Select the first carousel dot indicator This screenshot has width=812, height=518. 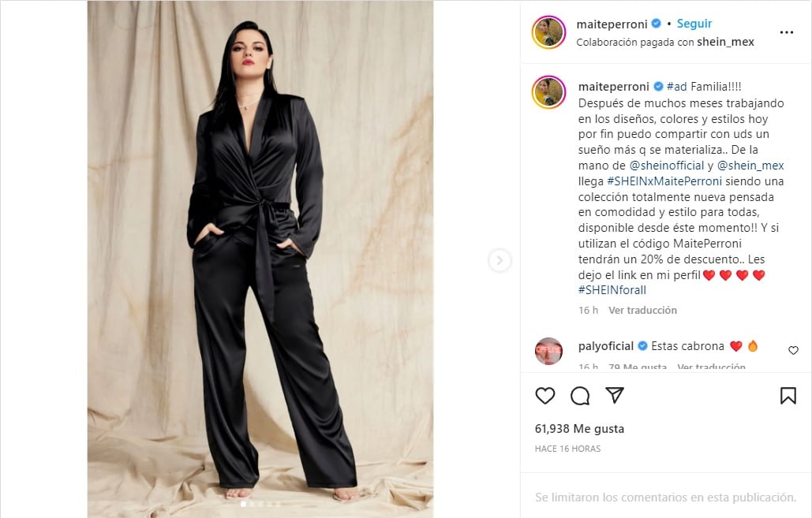(x=243, y=504)
